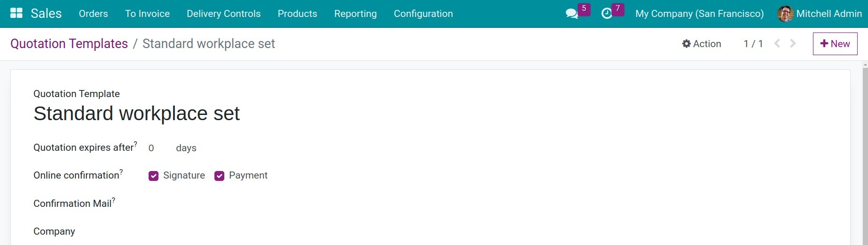Open the Reporting menu
Viewport: 868px width, 245px height.
tap(355, 14)
